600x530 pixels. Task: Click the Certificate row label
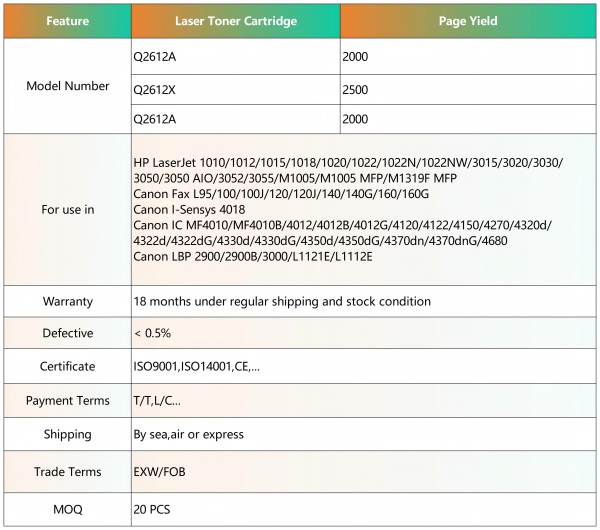coord(68,366)
